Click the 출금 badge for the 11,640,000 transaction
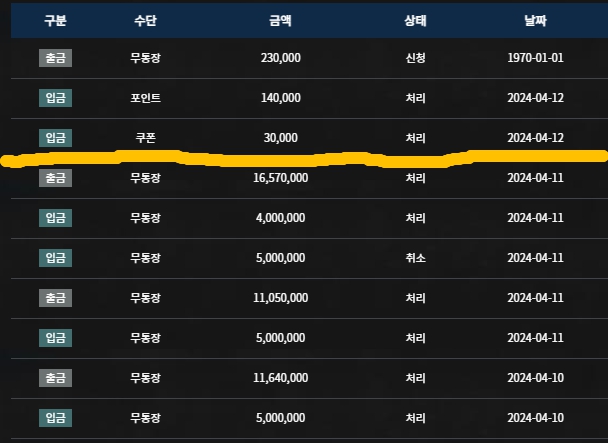The image size is (608, 443). click(55, 378)
